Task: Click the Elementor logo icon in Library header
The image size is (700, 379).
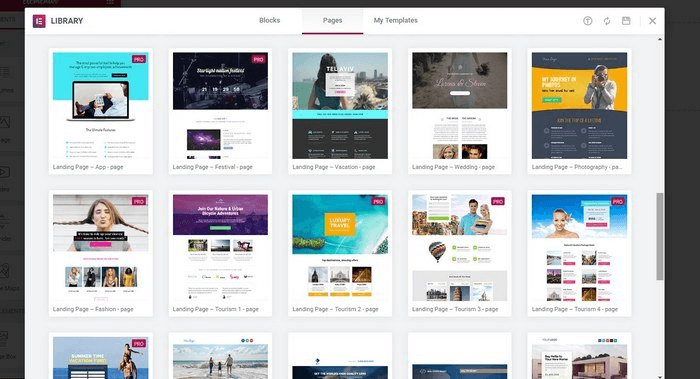Action: coord(39,21)
